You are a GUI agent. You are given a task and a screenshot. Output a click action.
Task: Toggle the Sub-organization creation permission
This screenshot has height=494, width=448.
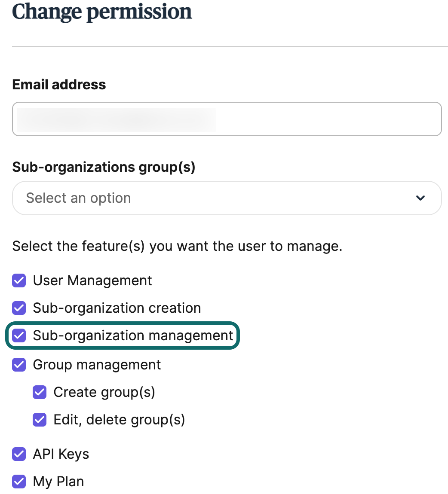point(19,308)
